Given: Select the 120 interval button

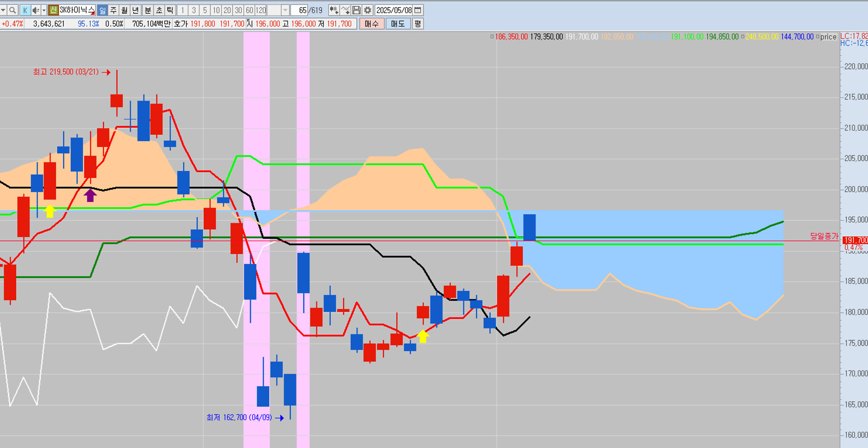Looking at the screenshot, I should click(261, 10).
